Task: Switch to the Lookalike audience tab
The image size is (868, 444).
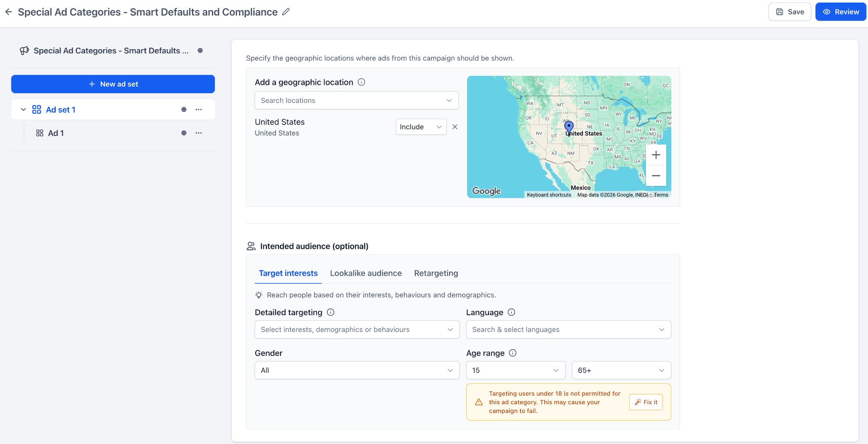Action: tap(366, 273)
